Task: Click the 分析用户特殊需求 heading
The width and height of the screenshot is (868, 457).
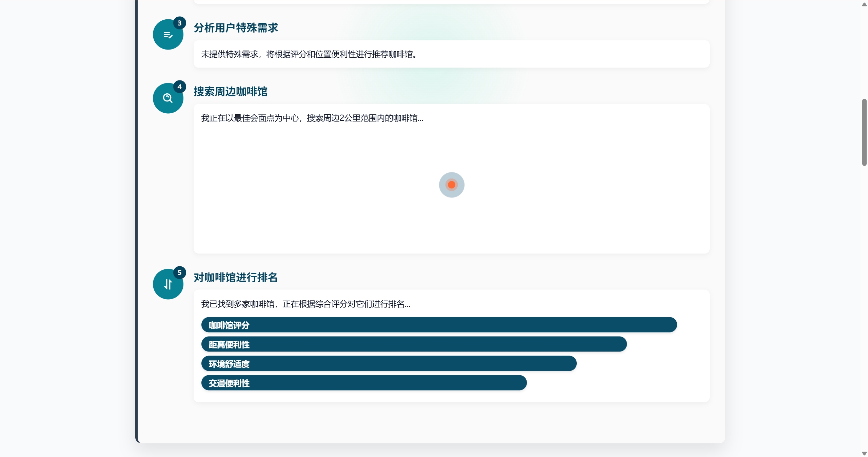Action: [x=236, y=28]
